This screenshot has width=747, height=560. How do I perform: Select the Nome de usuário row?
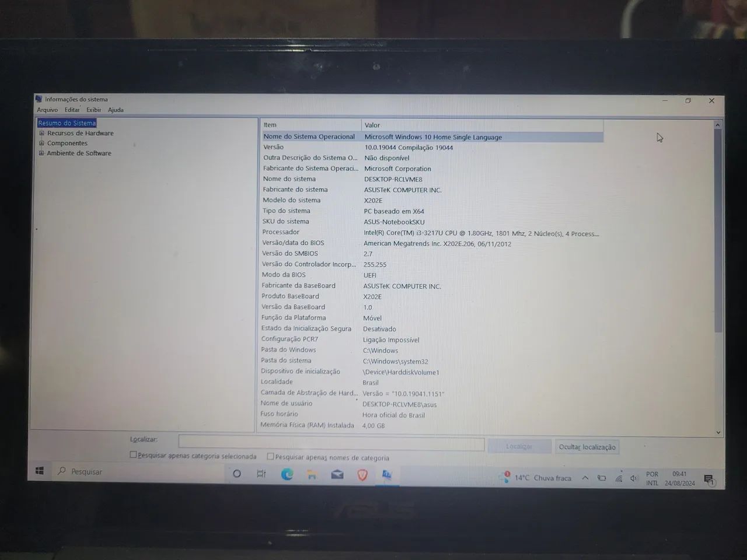(431, 404)
